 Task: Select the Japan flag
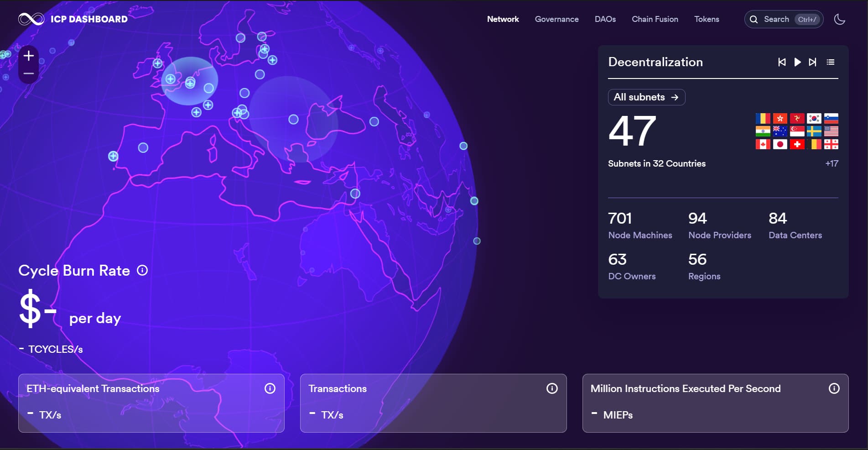pyautogui.click(x=780, y=144)
